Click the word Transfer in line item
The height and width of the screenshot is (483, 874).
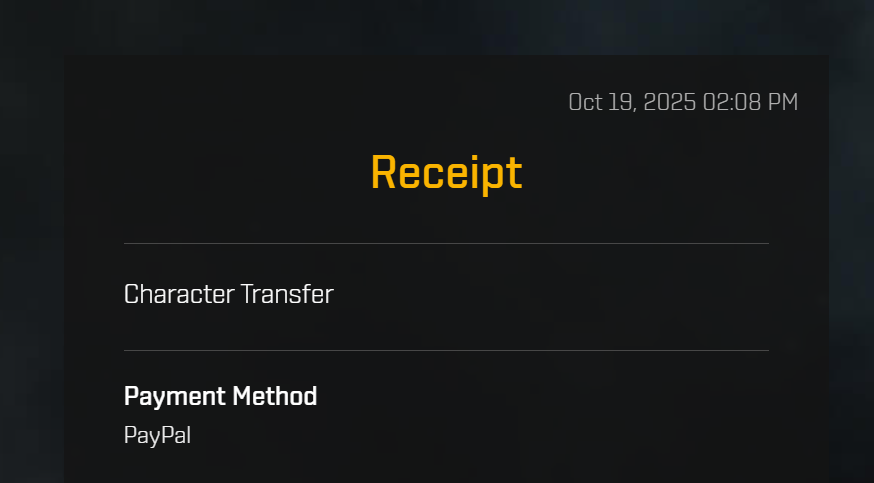(x=287, y=294)
